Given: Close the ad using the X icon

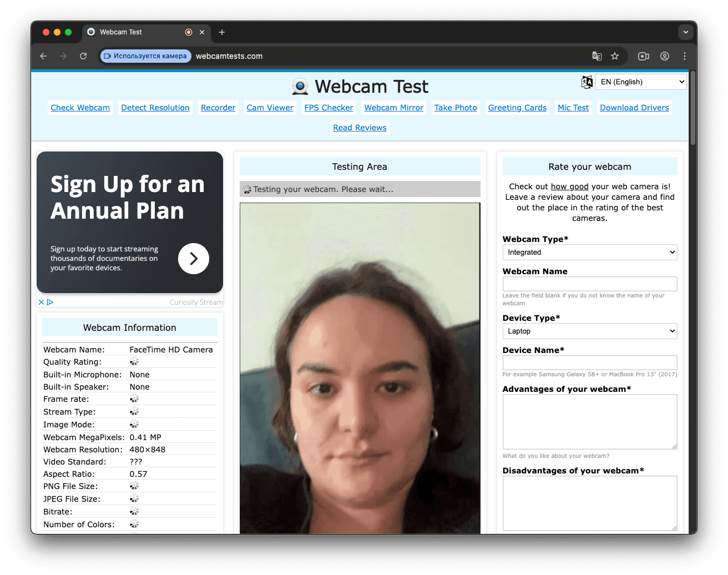Looking at the screenshot, I should (41, 302).
